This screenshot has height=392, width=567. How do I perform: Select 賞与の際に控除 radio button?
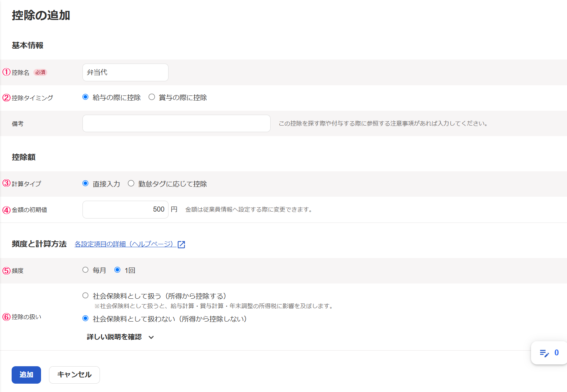point(152,97)
